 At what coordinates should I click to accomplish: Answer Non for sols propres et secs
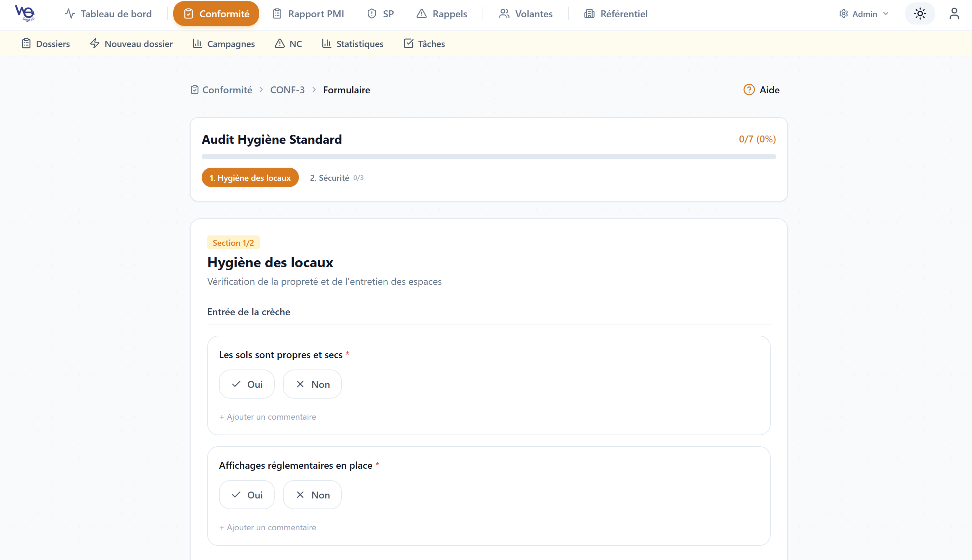click(312, 384)
